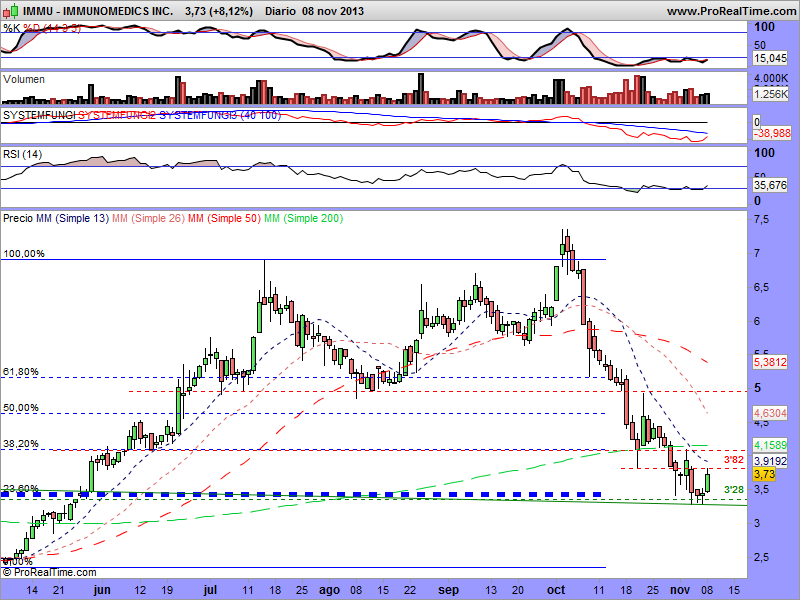Click the yellow 3,73 current price tag
The height and width of the screenshot is (600, 800).
pyautogui.click(x=764, y=474)
